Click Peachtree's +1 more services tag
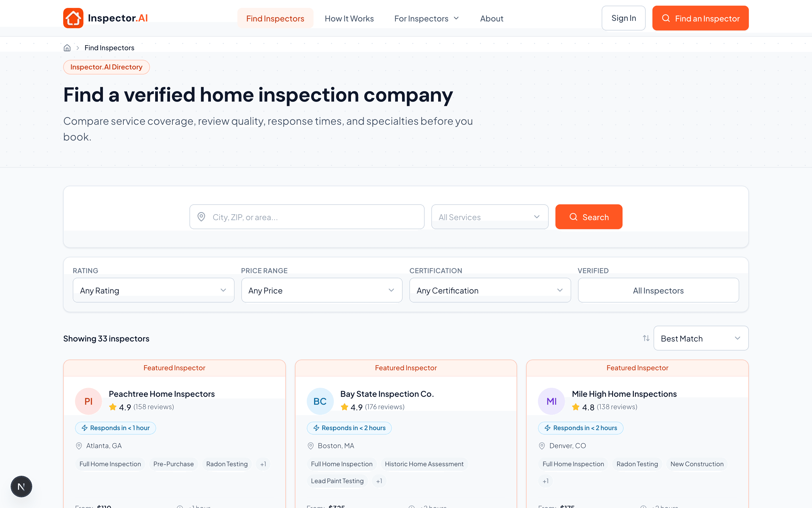Screen dimensions: 812x508 coord(263,464)
